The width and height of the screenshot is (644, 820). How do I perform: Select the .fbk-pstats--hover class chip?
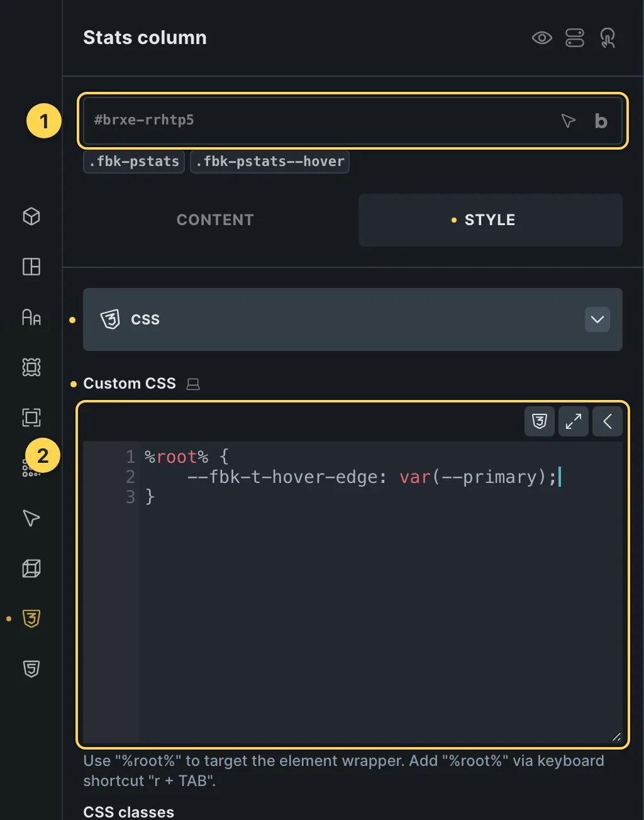tap(270, 162)
